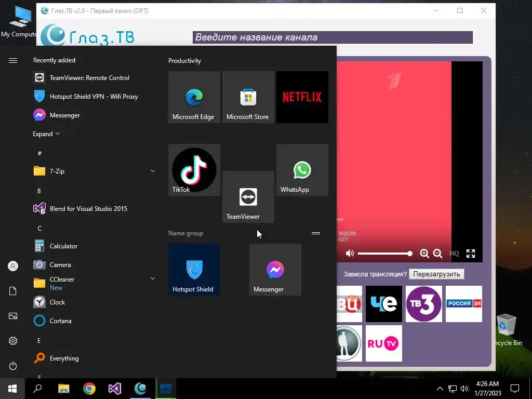Viewport: 532px width, 399px height.
Task: Expand the Start menu hamburger navigation
Action: pos(13,60)
